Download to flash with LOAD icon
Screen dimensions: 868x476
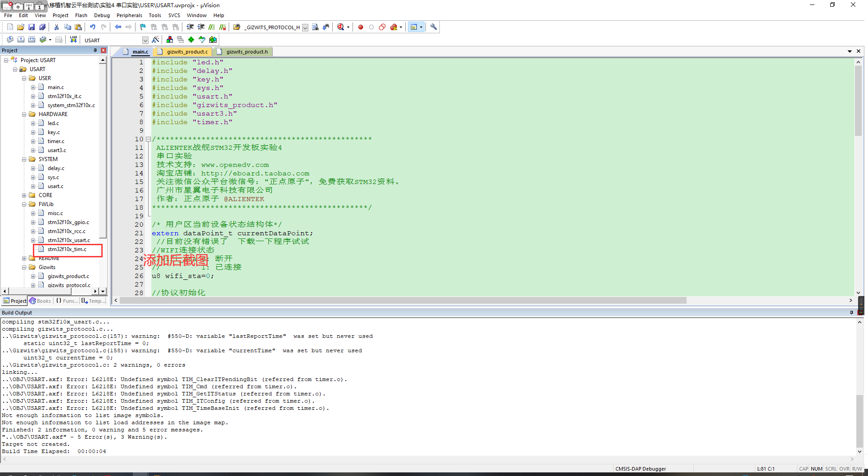73,40
